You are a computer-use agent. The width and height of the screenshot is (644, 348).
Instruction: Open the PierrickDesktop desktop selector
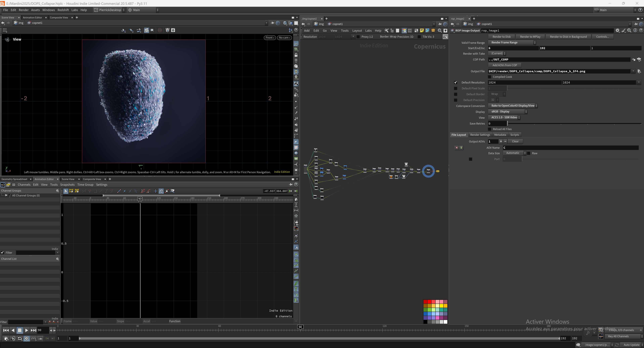point(109,10)
